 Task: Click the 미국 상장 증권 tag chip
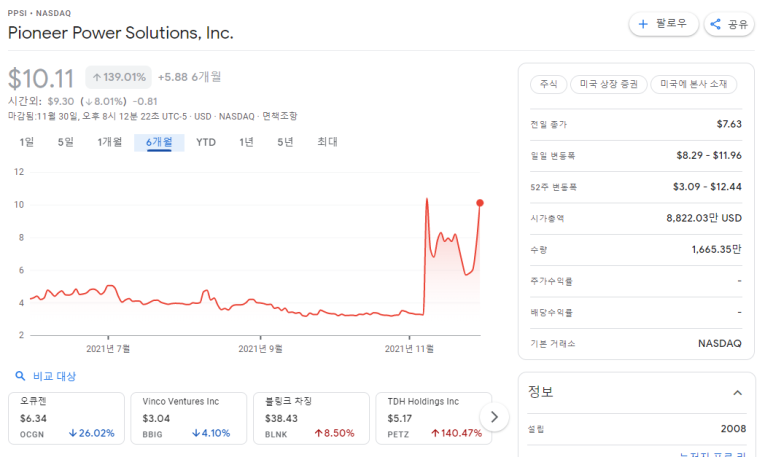pos(609,84)
